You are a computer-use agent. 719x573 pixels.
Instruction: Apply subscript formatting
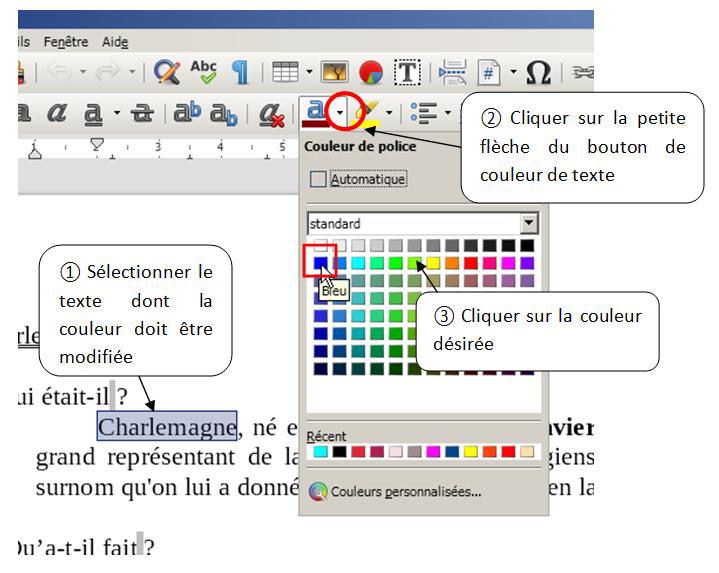[x=222, y=114]
